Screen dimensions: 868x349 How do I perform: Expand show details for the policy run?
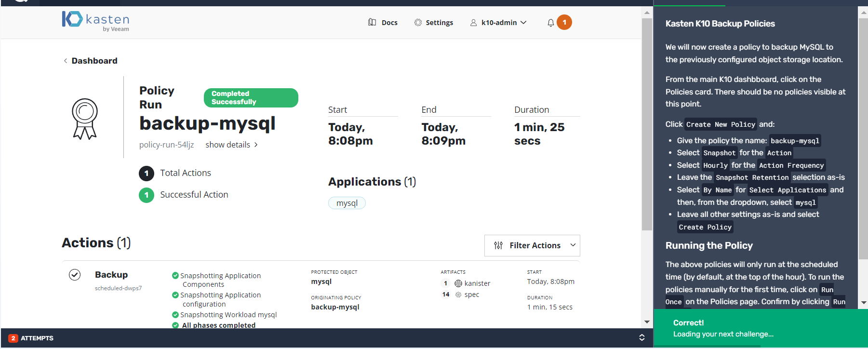(x=232, y=145)
